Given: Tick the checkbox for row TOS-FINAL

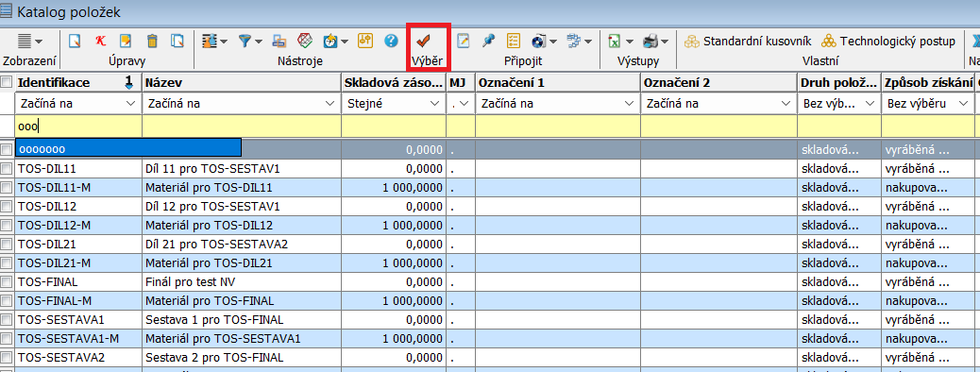Looking at the screenshot, I should (7, 282).
